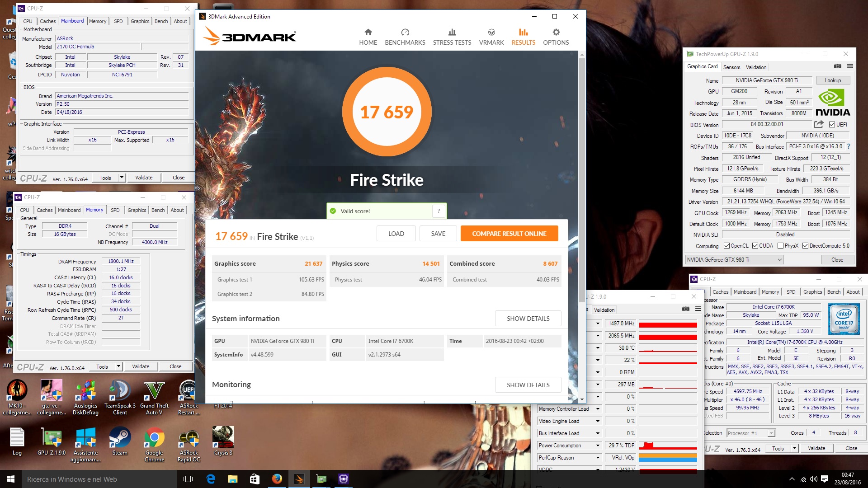Open GPU-Z.1.9.0 desktop icon
The height and width of the screenshot is (488, 868).
pyautogui.click(x=52, y=441)
